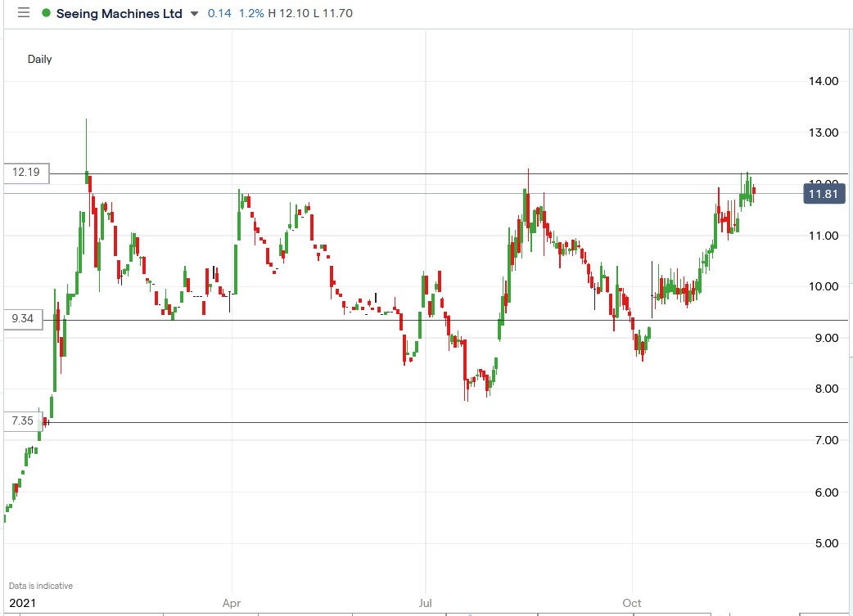Select the 9.34 support level label
The image size is (853, 616).
pos(25,319)
